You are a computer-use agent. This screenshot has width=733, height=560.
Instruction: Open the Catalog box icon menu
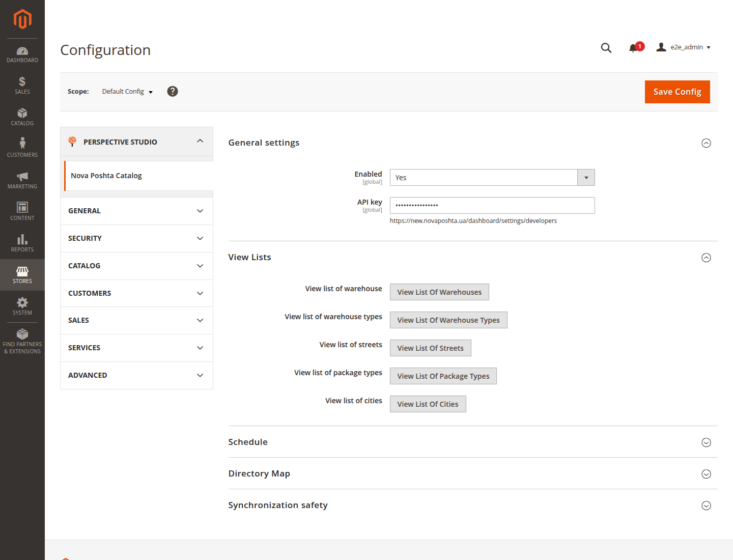(22, 117)
